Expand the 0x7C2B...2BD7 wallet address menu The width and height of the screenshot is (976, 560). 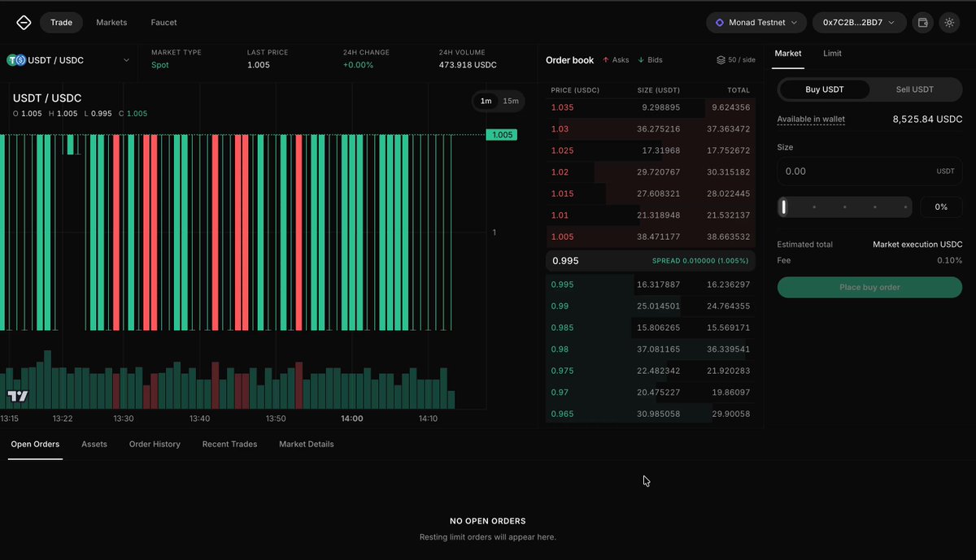click(860, 23)
